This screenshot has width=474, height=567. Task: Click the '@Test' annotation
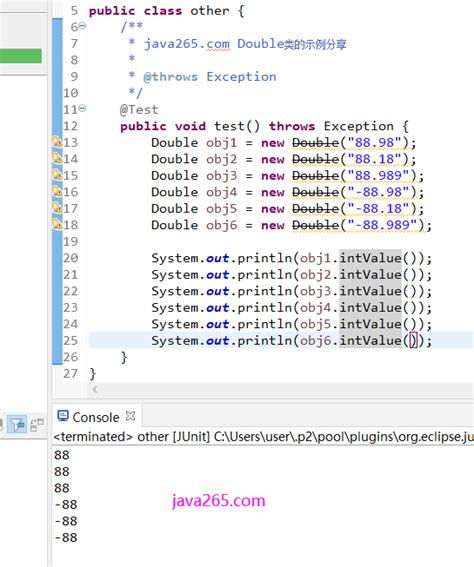coord(139,110)
